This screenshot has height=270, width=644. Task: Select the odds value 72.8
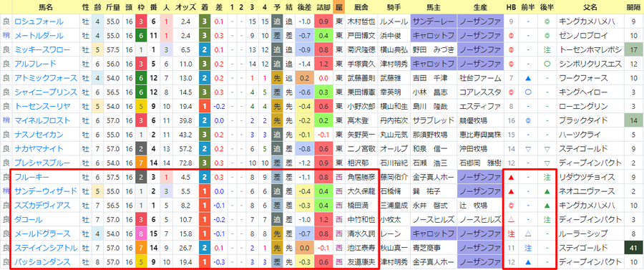185,163
